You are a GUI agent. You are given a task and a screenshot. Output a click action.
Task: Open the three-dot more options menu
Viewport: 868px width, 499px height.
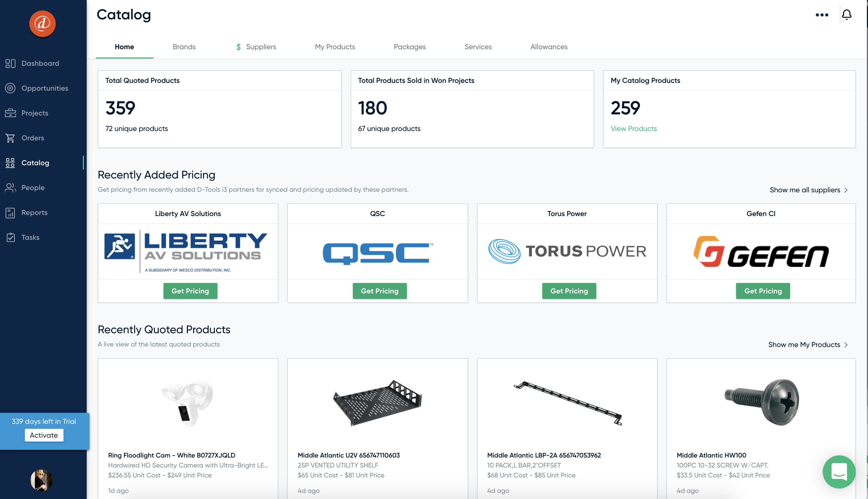click(821, 15)
